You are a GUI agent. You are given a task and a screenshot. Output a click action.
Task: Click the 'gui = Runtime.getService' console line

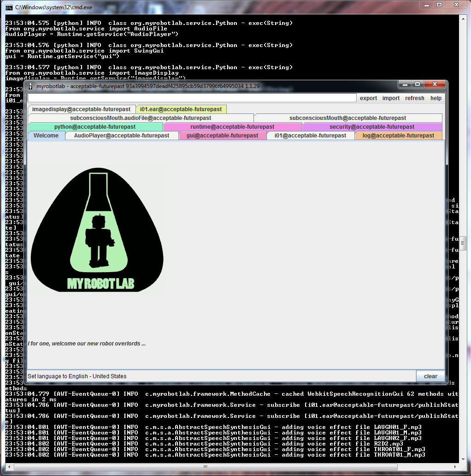click(62, 56)
